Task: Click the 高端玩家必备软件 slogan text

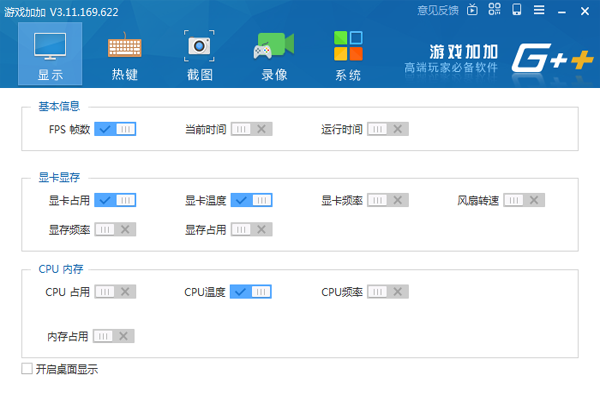Action: [451, 68]
